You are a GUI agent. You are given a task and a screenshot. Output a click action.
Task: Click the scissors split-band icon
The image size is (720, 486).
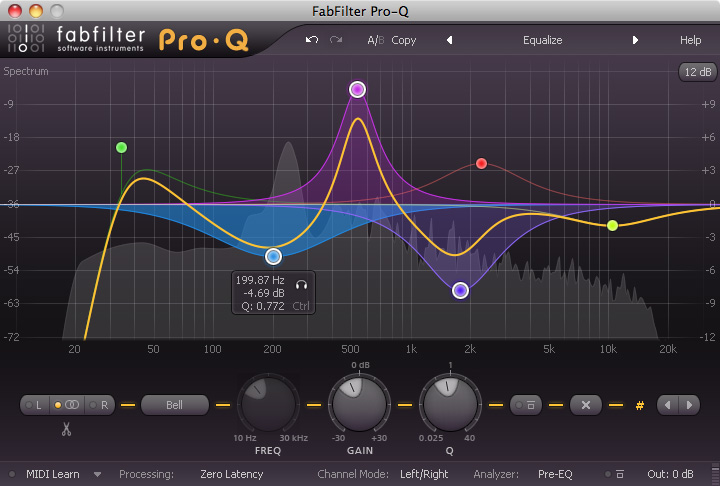[x=67, y=429]
